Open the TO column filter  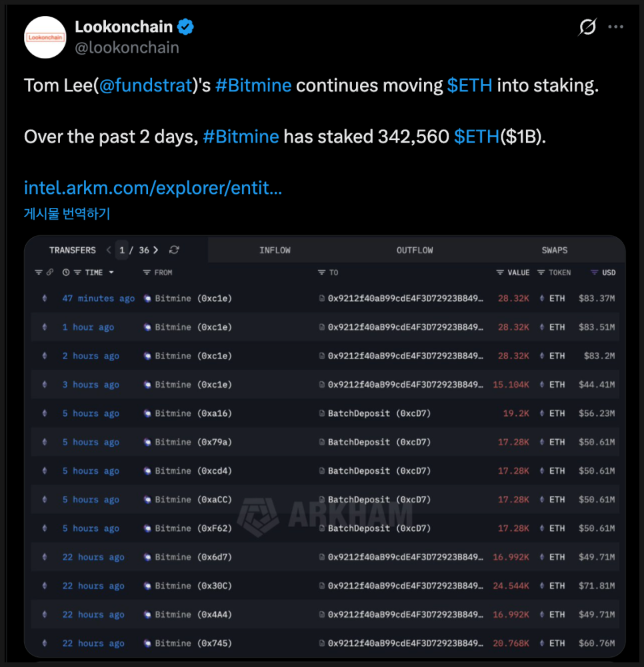coord(322,273)
